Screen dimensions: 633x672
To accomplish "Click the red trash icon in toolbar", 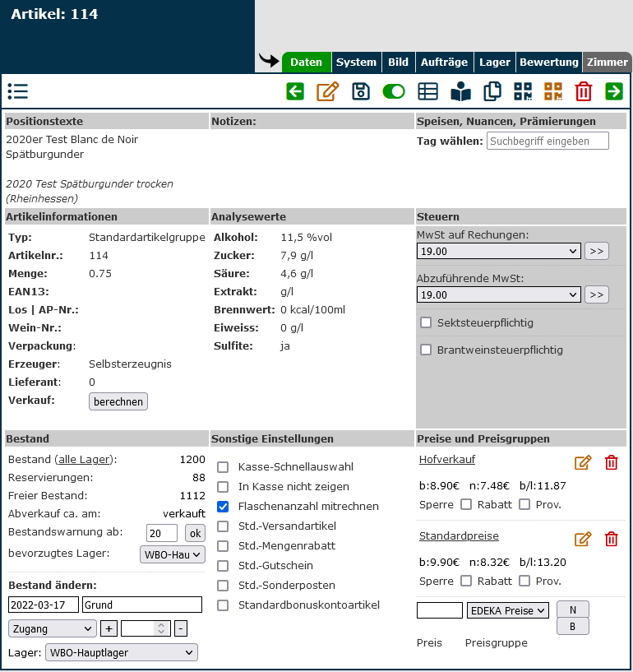I will tap(584, 91).
